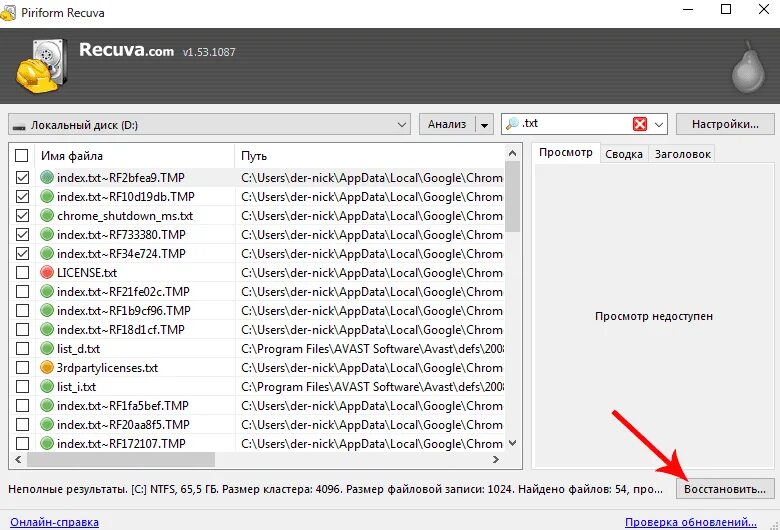Click the horizontal scrollbar thumb of file list
The width and height of the screenshot is (780, 530).
click(121, 459)
